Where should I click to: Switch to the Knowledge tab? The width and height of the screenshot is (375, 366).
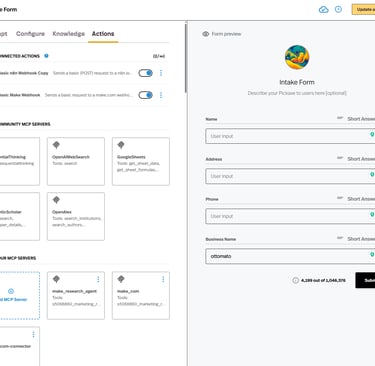click(x=68, y=34)
